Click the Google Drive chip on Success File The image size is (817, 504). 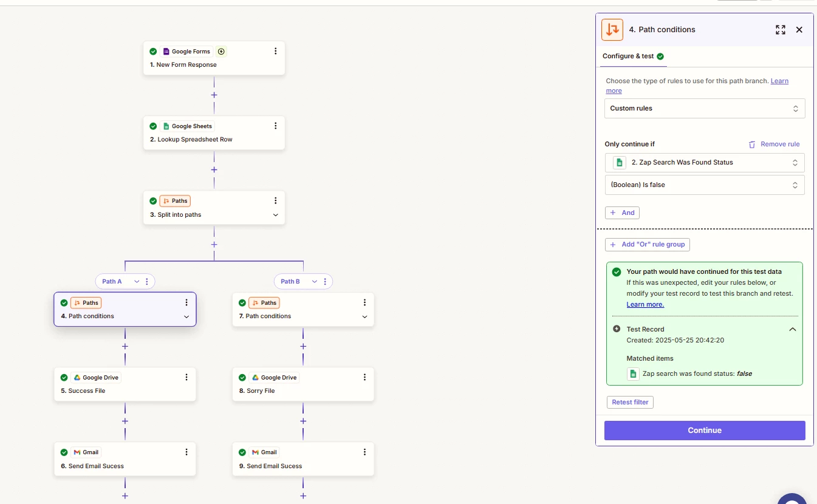(95, 377)
